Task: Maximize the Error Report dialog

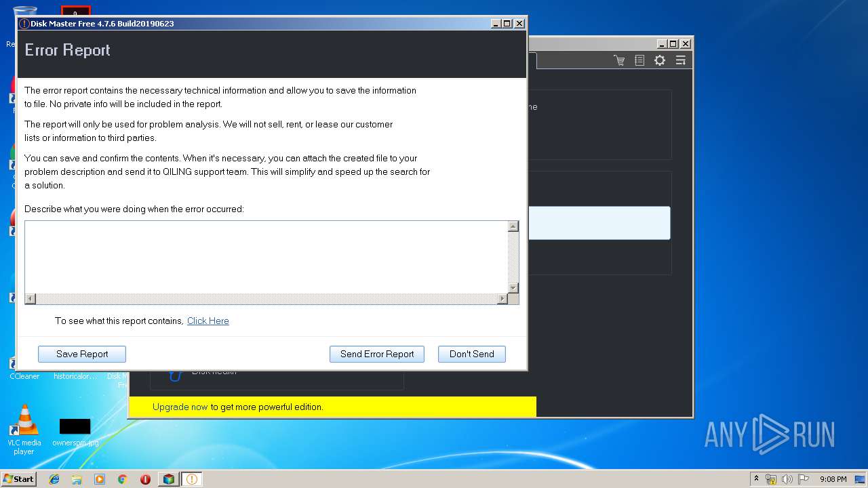Action: coord(507,23)
